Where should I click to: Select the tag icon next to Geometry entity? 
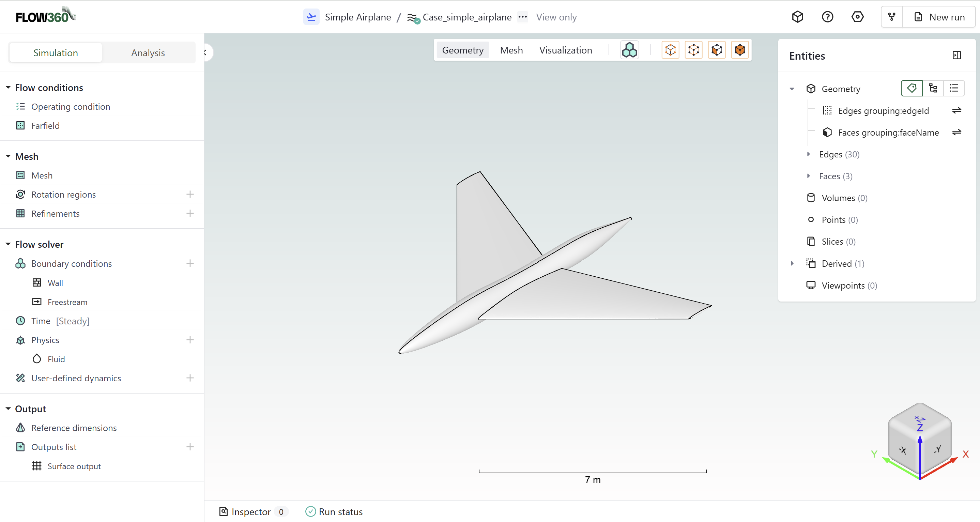coord(912,88)
